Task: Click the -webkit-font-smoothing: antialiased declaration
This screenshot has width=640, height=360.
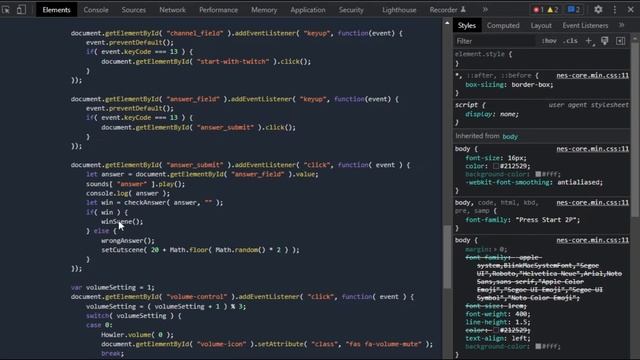Action: tap(533, 182)
